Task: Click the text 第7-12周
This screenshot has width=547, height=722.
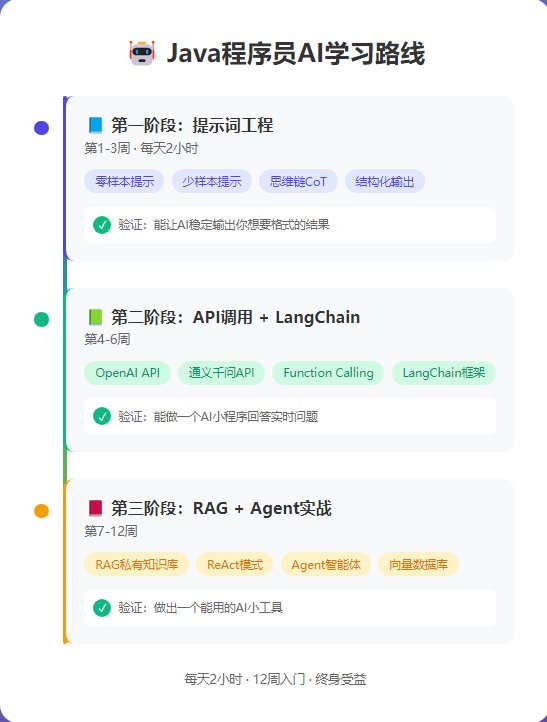Action: [111, 531]
